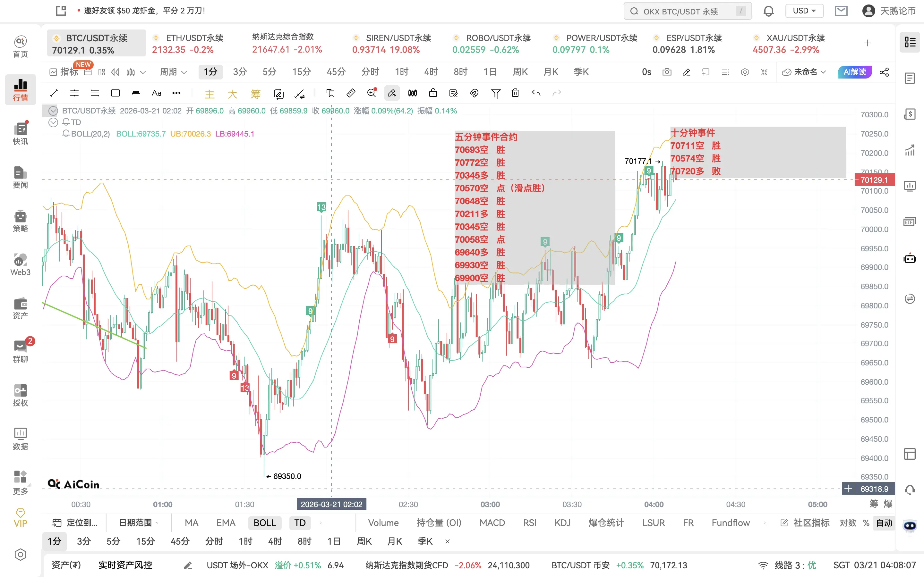Open the USD currency dropdown

click(804, 11)
